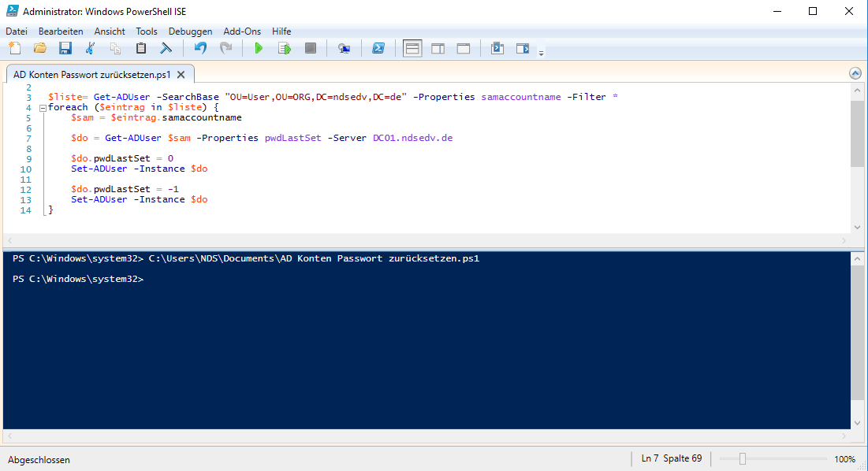Toggle script pane shown at top layout
The width and height of the screenshot is (868, 471).
coord(412,49)
